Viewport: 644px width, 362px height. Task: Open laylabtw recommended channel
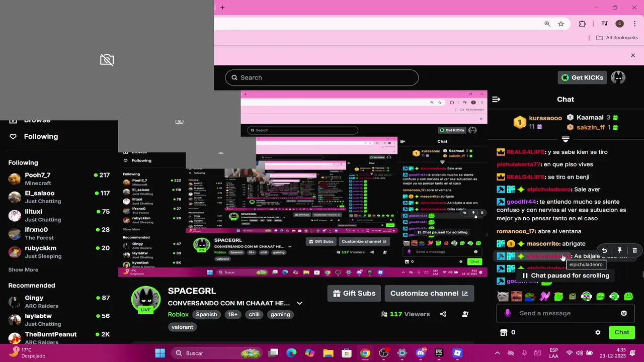coord(59,320)
